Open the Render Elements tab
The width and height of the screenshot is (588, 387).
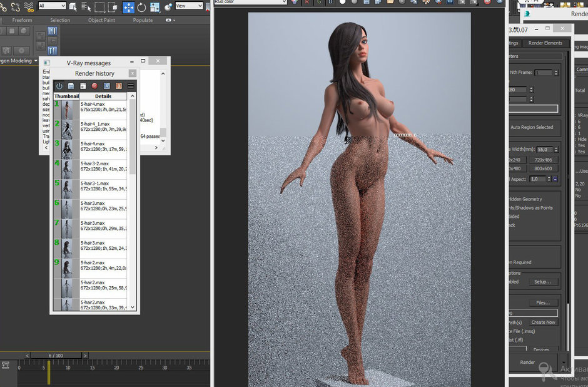(545, 43)
